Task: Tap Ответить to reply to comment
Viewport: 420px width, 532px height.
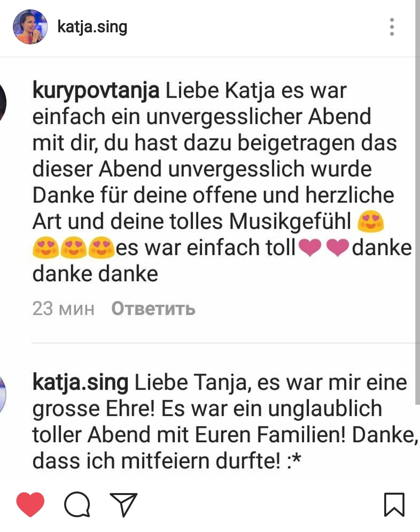Action: tap(153, 309)
